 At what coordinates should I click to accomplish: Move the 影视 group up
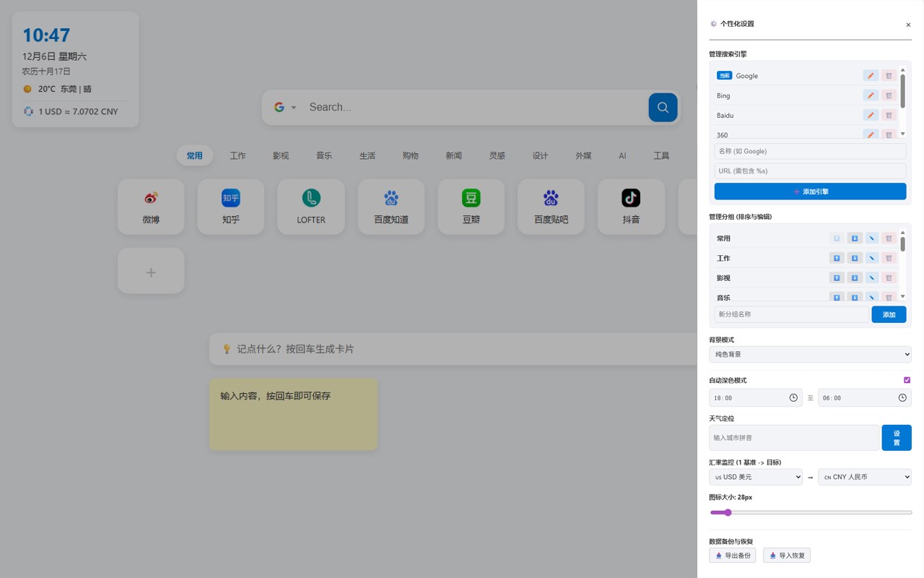(x=837, y=277)
